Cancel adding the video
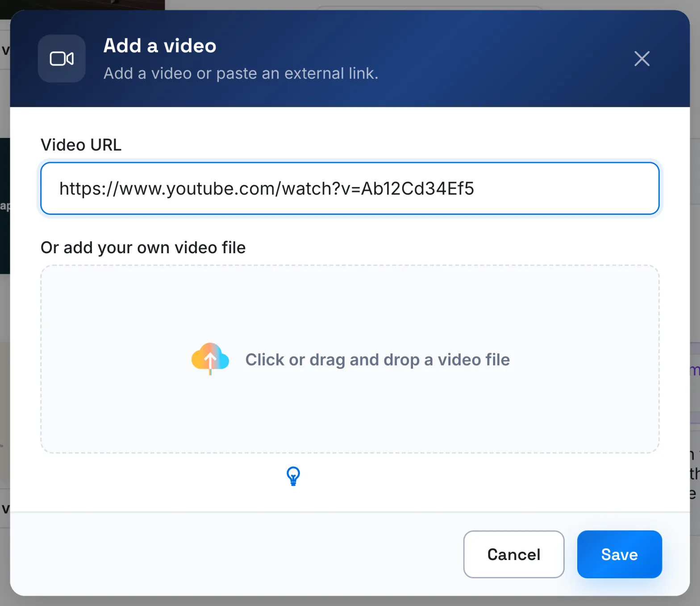Viewport: 700px width, 606px height. point(514,554)
